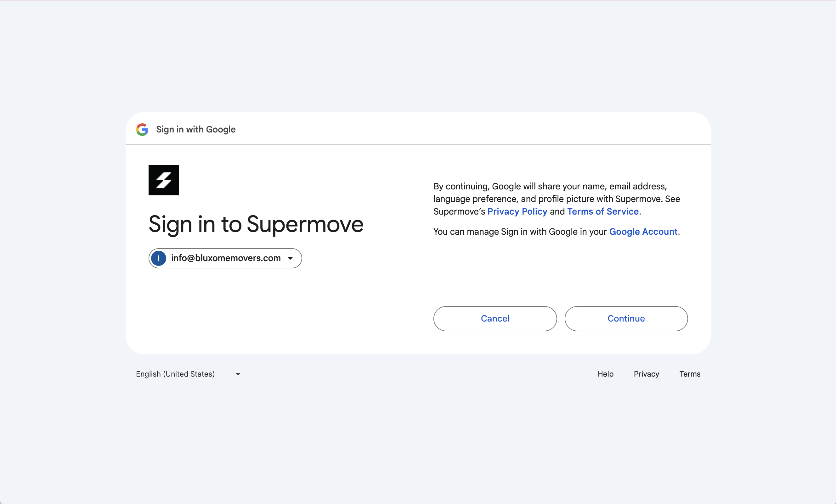This screenshot has height=504, width=836.
Task: Click Continue to sign in
Action: click(626, 318)
